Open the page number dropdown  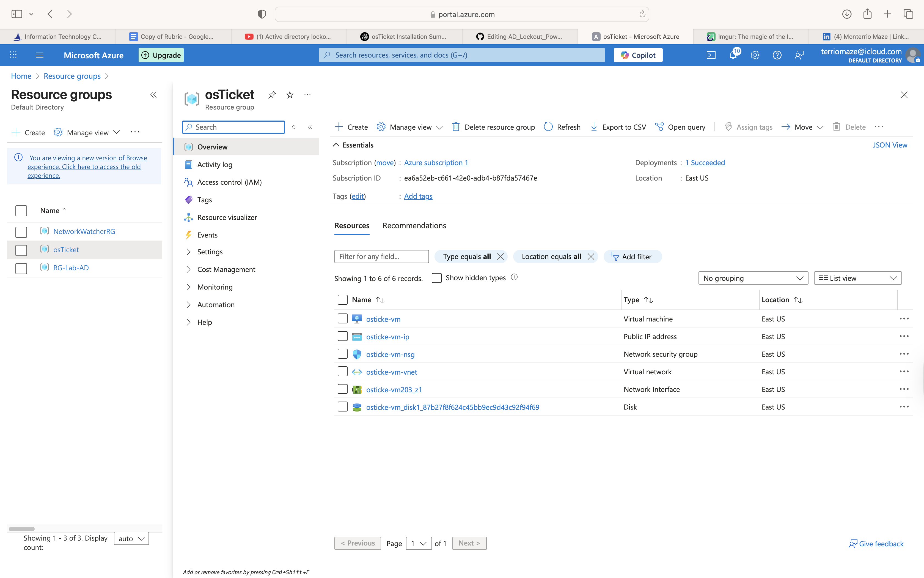pos(419,543)
